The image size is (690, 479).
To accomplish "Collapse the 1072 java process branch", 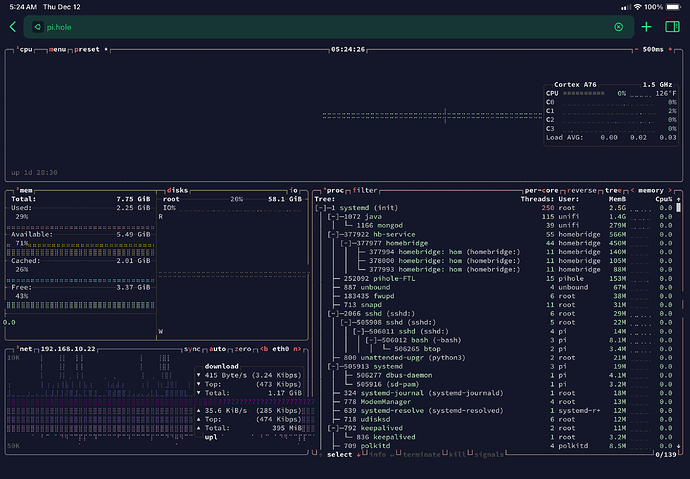I will [x=332, y=216].
